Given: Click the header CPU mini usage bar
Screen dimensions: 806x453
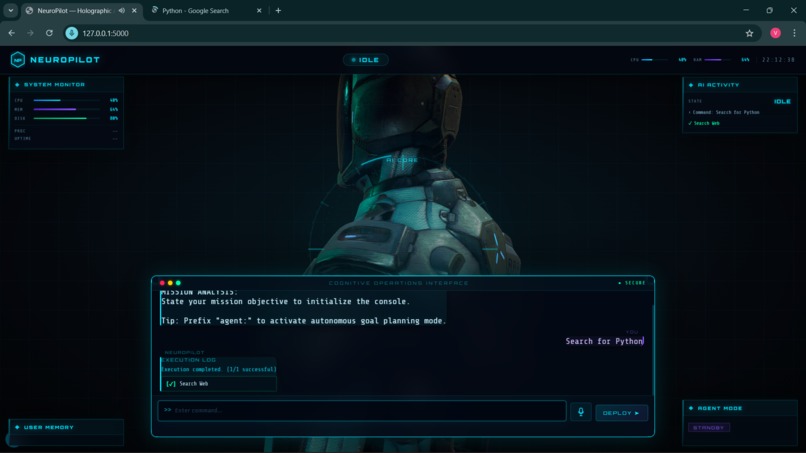Looking at the screenshot, I should point(654,60).
